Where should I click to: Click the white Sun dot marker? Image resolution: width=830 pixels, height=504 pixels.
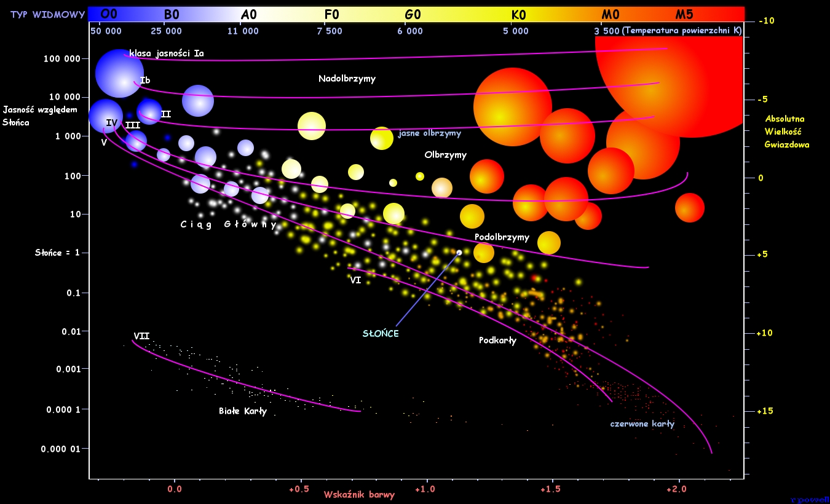point(459,253)
